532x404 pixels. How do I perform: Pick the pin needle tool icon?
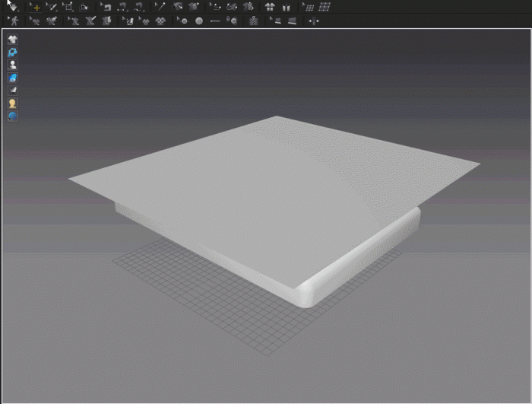[160, 7]
